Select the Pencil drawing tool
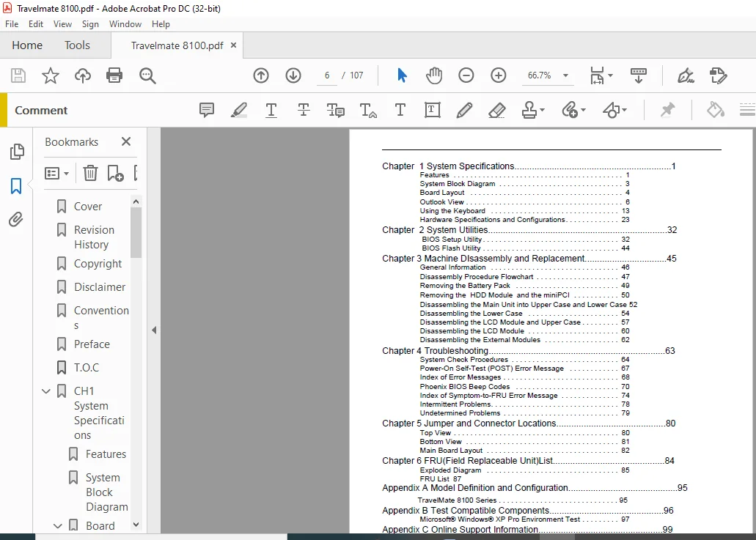The image size is (756, 540). coord(464,111)
